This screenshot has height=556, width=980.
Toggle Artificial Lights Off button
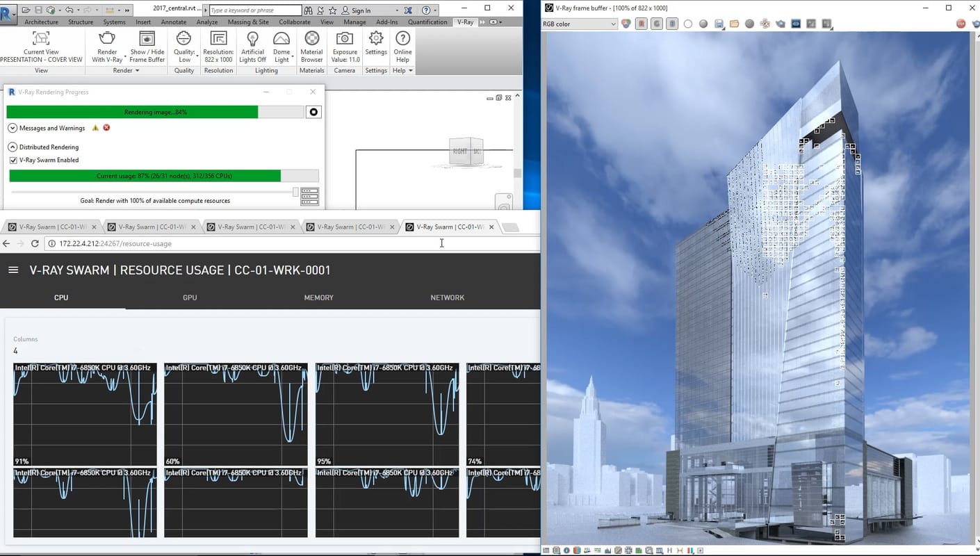(252, 47)
